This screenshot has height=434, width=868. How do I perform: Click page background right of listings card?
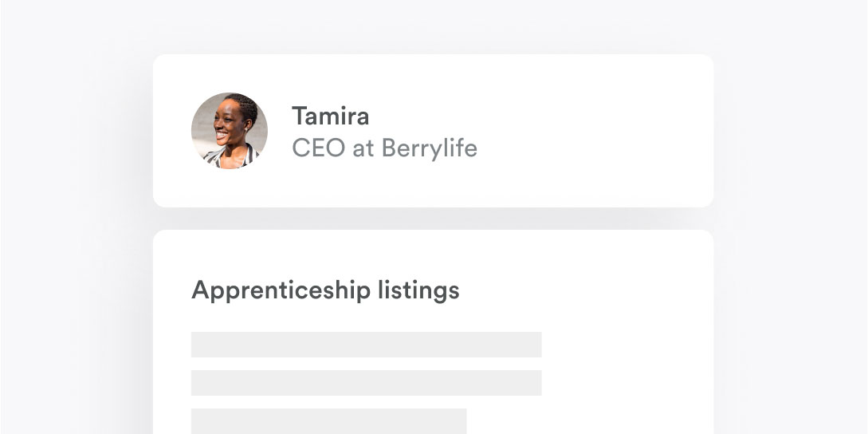(x=791, y=333)
